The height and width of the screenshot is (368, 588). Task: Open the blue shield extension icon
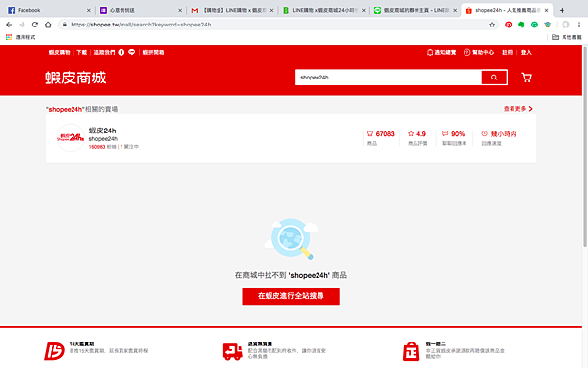tap(548, 25)
